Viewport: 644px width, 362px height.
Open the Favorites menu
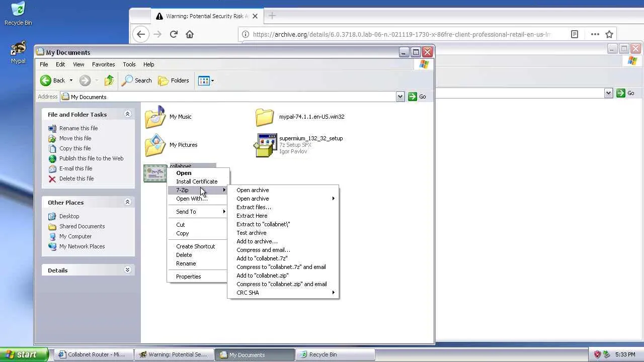(x=103, y=64)
